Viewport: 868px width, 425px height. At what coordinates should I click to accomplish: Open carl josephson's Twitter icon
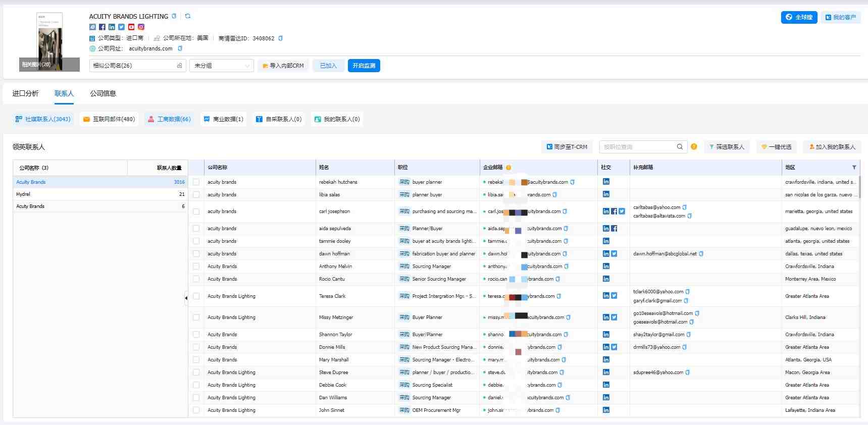pyautogui.click(x=622, y=211)
